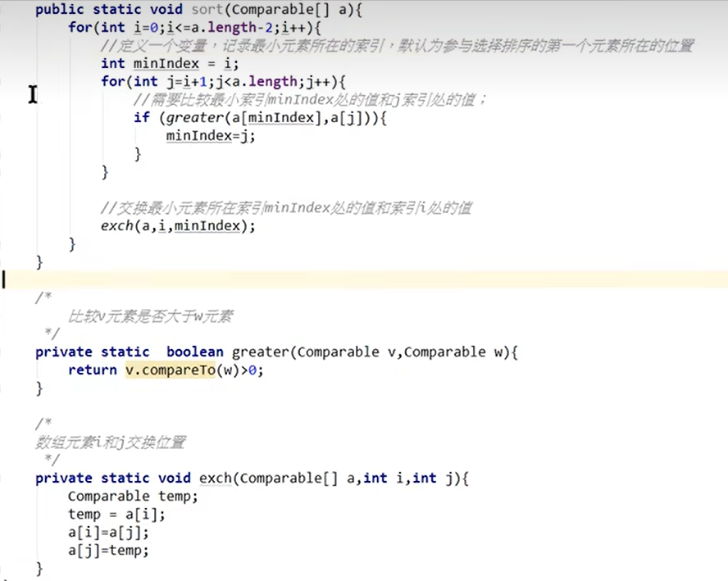The width and height of the screenshot is (728, 581).
Task: Click the comment '数组元素i和j交换位置'
Action: pyautogui.click(x=111, y=443)
